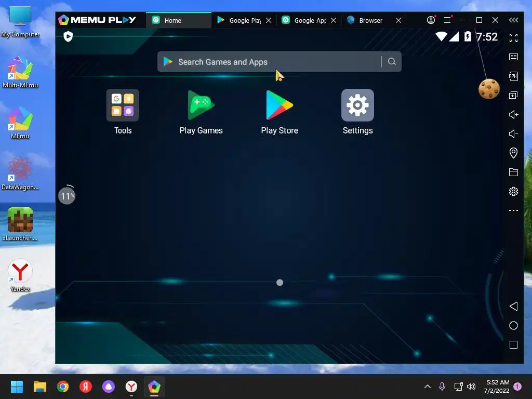Open the taskbar clock and date
This screenshot has width=532, height=399.
pos(497,387)
